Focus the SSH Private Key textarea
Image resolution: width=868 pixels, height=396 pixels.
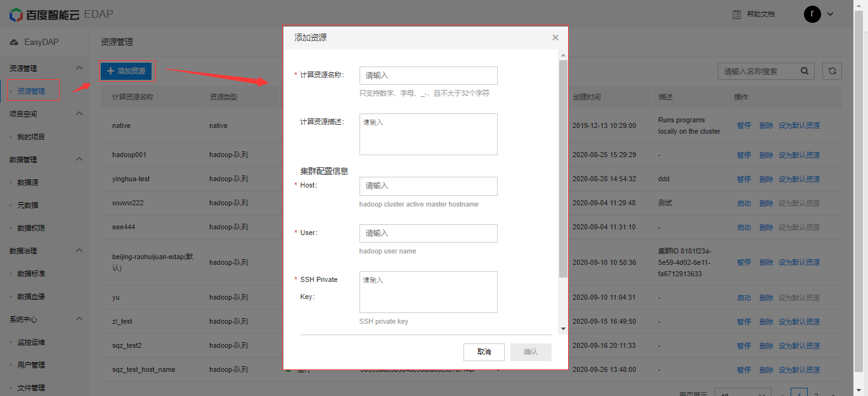428,292
